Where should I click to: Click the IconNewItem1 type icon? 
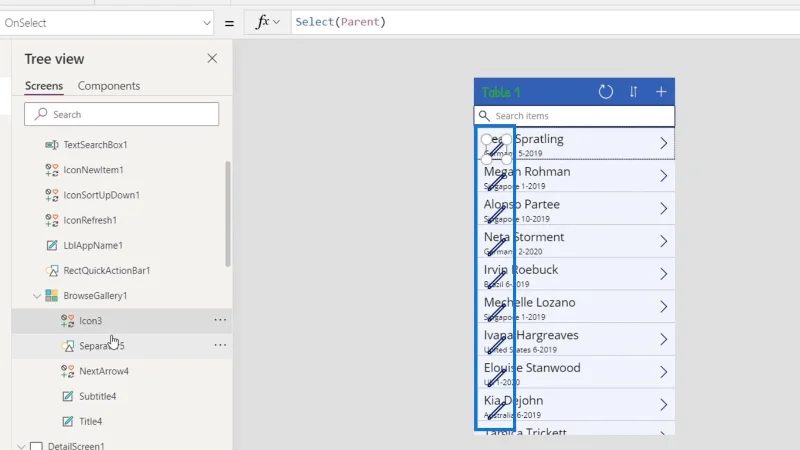point(52,170)
